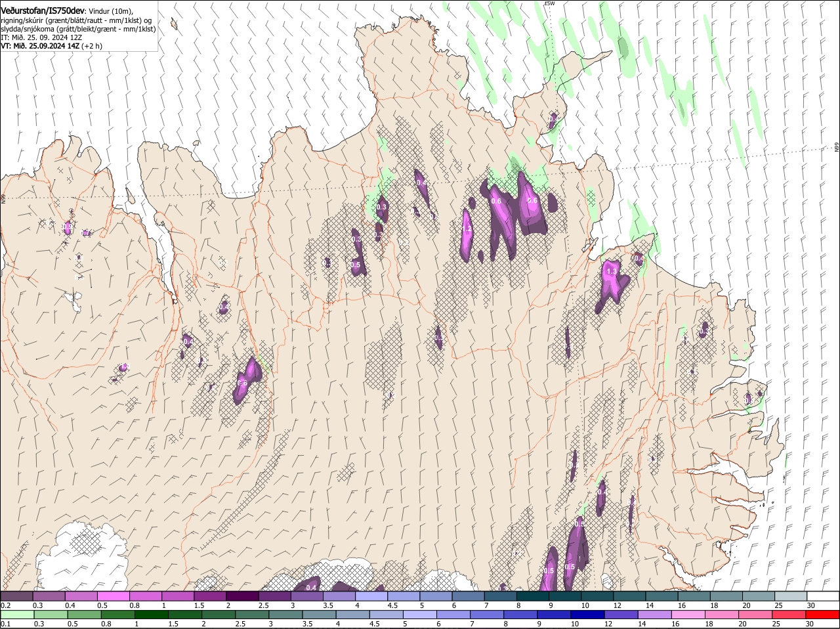Viewport: 840px width, 629px height.
Task: Click the '0.1' label under the bottom legend
Action: click(5, 624)
